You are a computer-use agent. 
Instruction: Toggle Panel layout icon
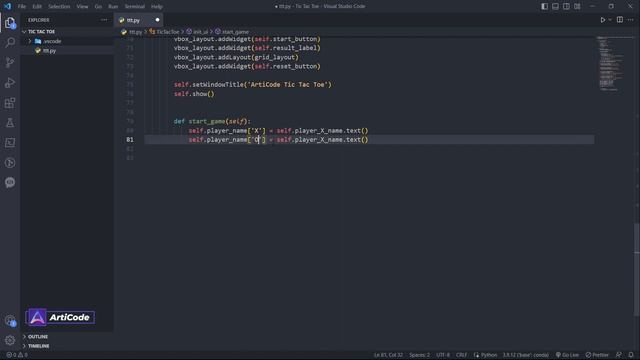point(556,7)
